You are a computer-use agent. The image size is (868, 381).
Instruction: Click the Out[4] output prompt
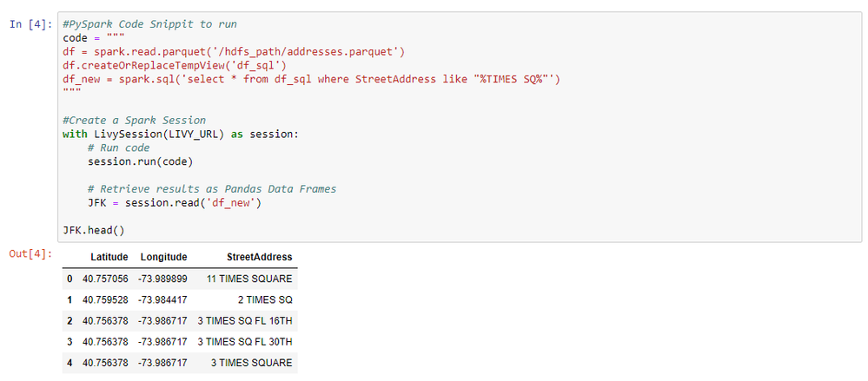30,253
